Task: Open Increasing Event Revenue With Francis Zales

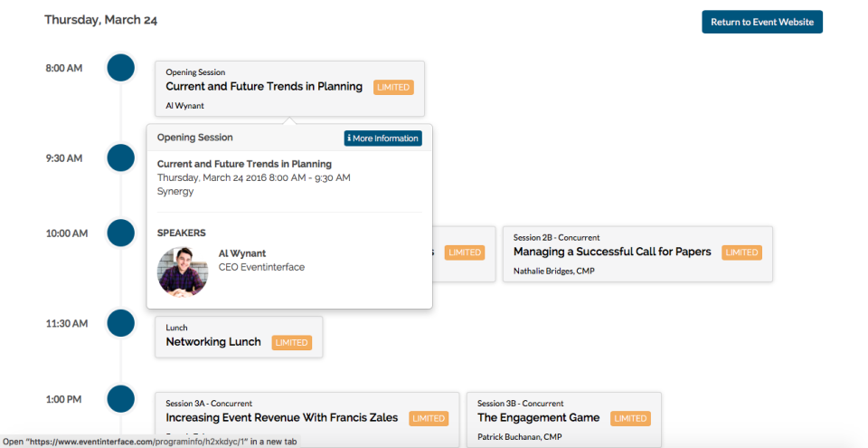Action: pos(307,420)
